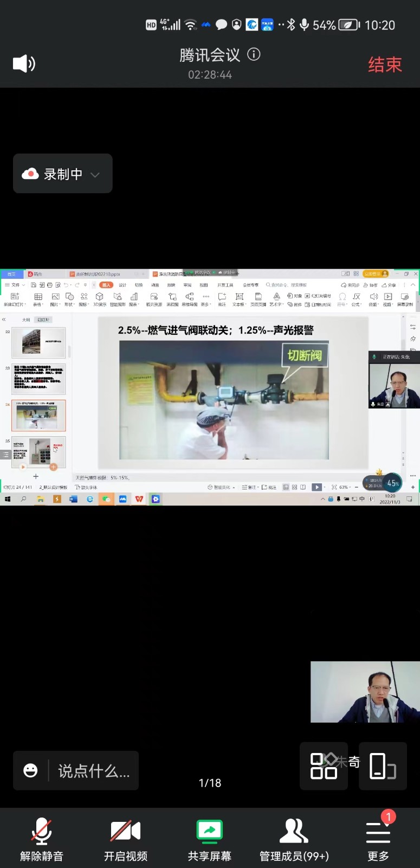The image size is (420, 868).
Task: Open the 更多 menu
Action: (x=378, y=840)
